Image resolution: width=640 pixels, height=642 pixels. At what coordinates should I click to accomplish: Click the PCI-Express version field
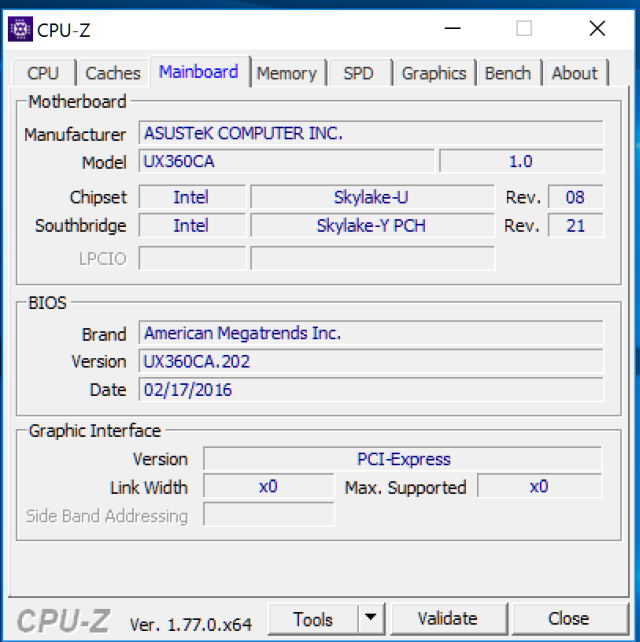click(403, 459)
